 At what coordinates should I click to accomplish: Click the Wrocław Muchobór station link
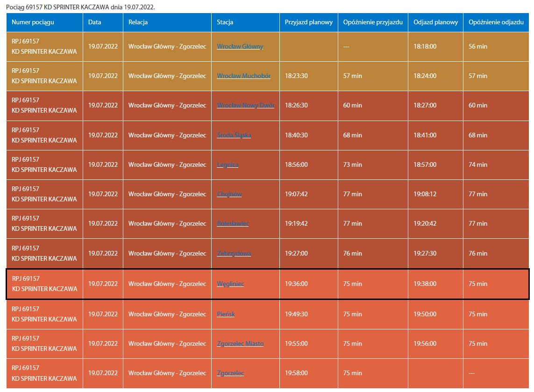pos(243,76)
